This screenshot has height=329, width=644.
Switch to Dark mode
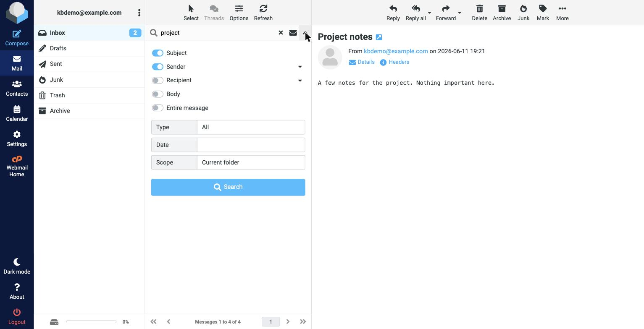pos(17,266)
